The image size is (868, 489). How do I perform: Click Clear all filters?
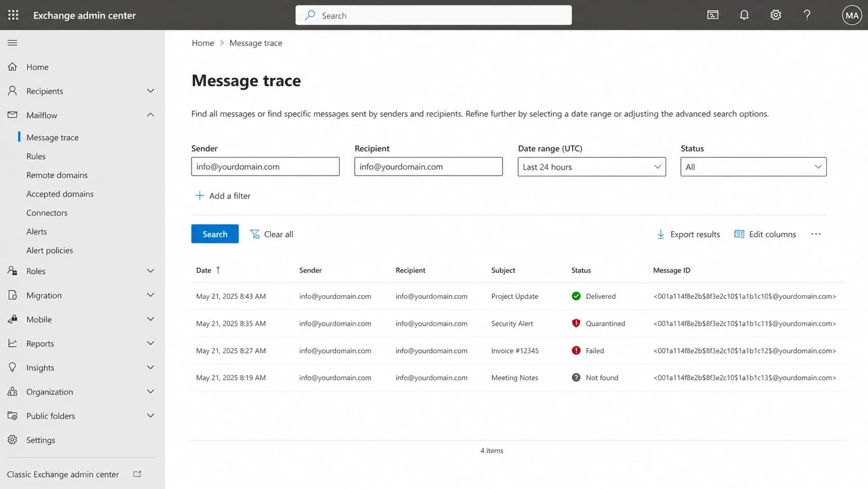tap(272, 234)
